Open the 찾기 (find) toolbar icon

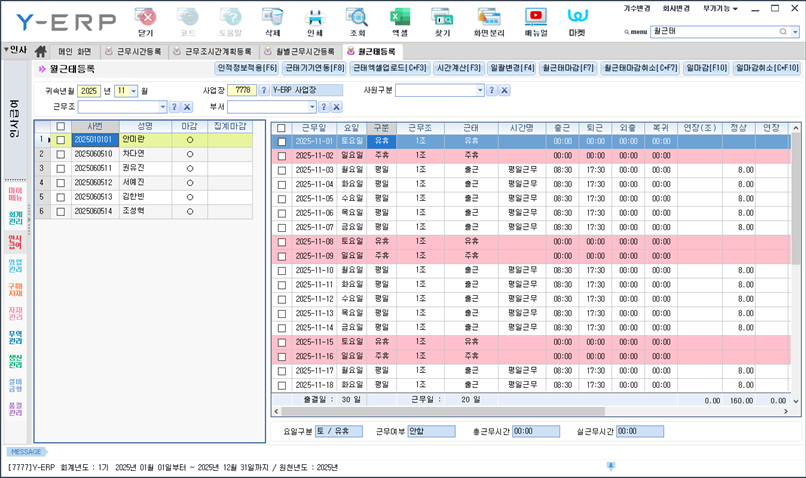442,20
